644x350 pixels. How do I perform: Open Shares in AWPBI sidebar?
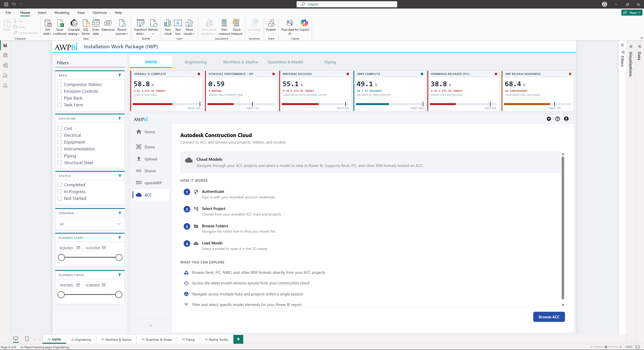tap(150, 171)
